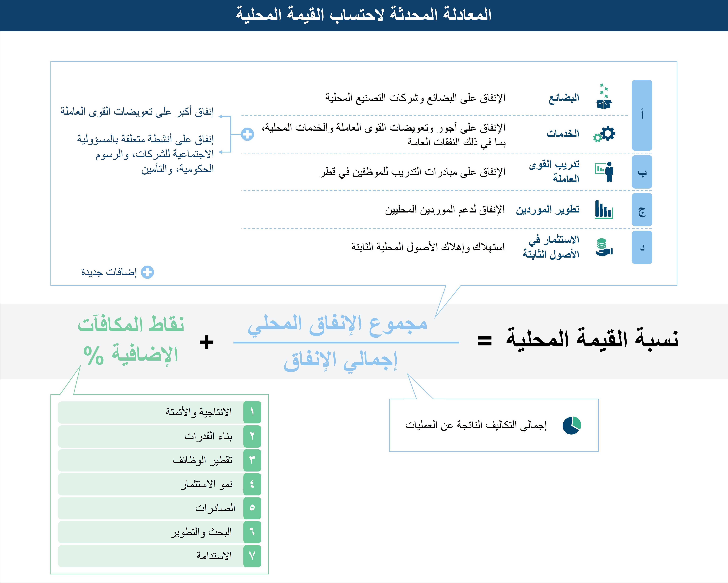Screen dimensions: 728x583
Task: Click the blue letter ج block
Action: 642,210
